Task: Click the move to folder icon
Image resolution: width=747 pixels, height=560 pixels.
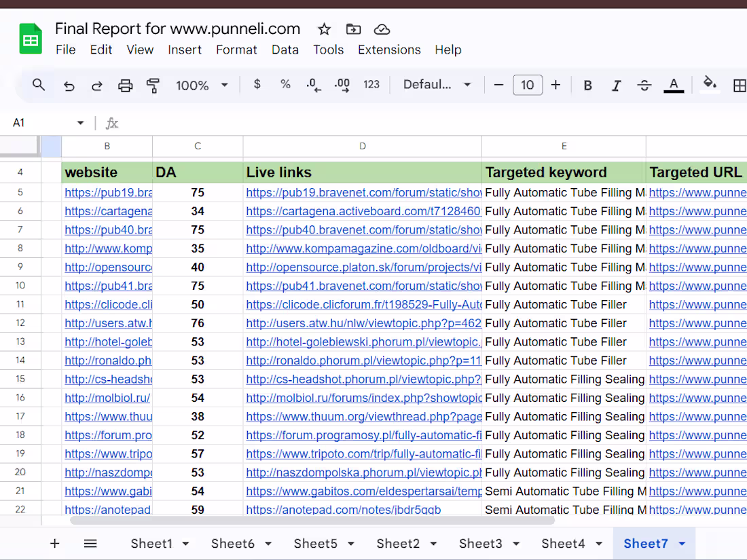Action: point(353,29)
